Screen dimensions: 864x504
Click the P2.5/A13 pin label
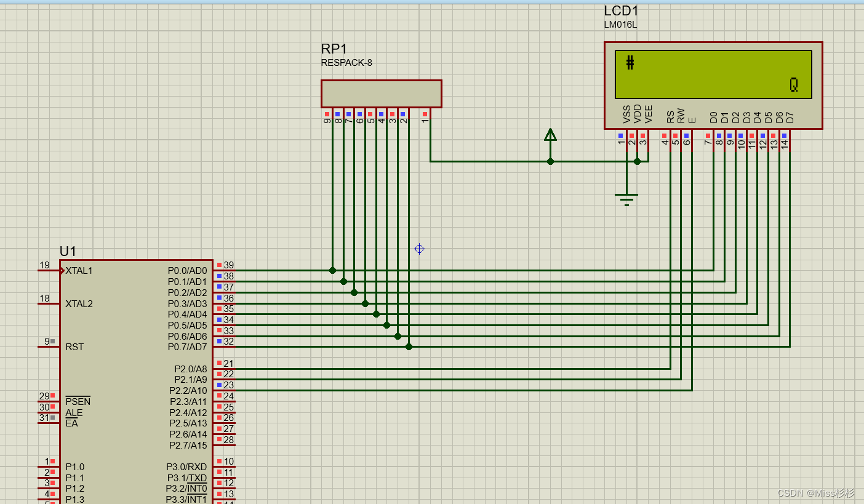[188, 423]
